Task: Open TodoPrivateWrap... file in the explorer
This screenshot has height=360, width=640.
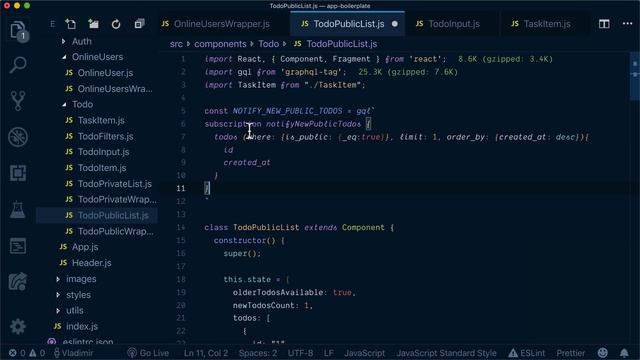Action: 117,199
